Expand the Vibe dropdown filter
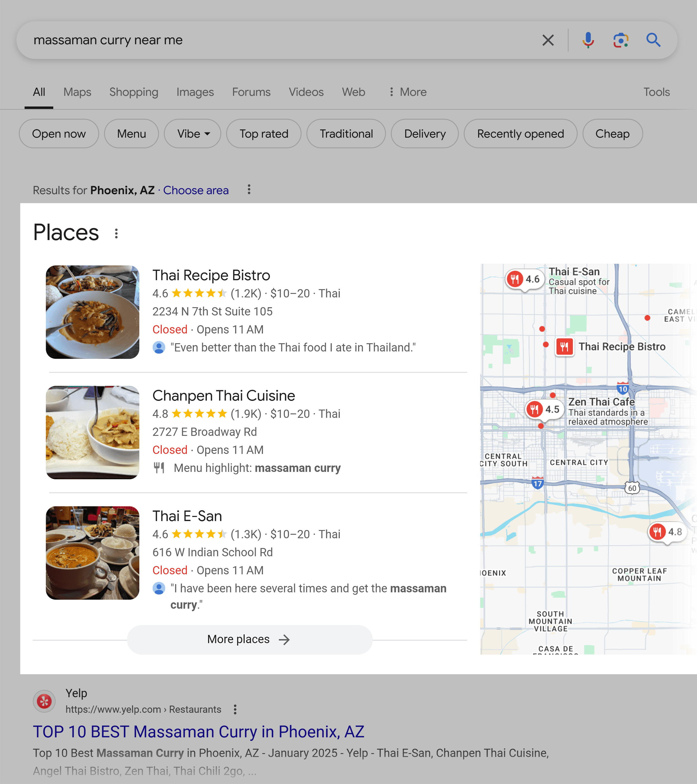 193,134
